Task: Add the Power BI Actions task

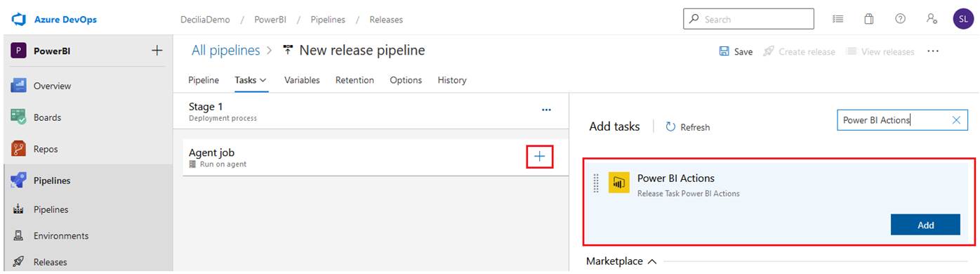Action: click(x=925, y=225)
